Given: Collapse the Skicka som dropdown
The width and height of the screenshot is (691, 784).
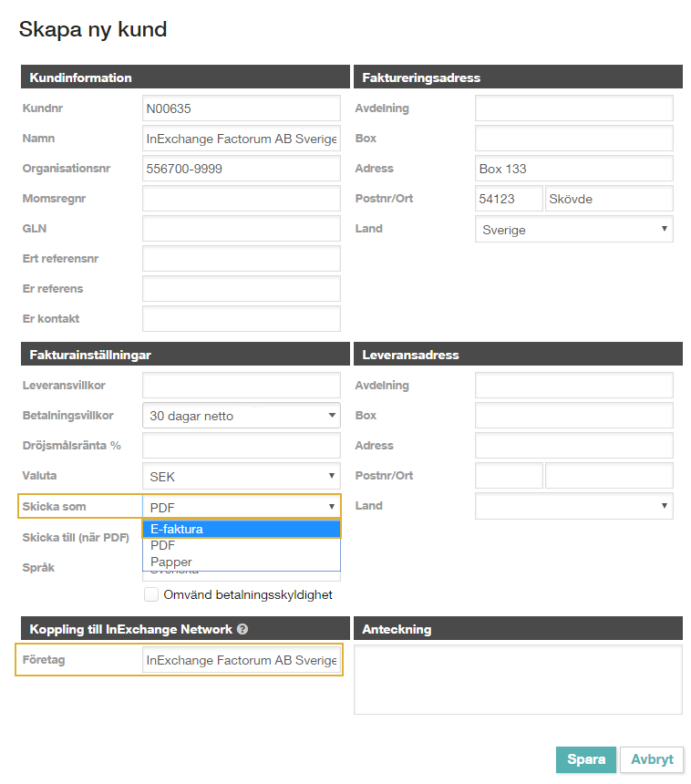Looking at the screenshot, I should (241, 507).
